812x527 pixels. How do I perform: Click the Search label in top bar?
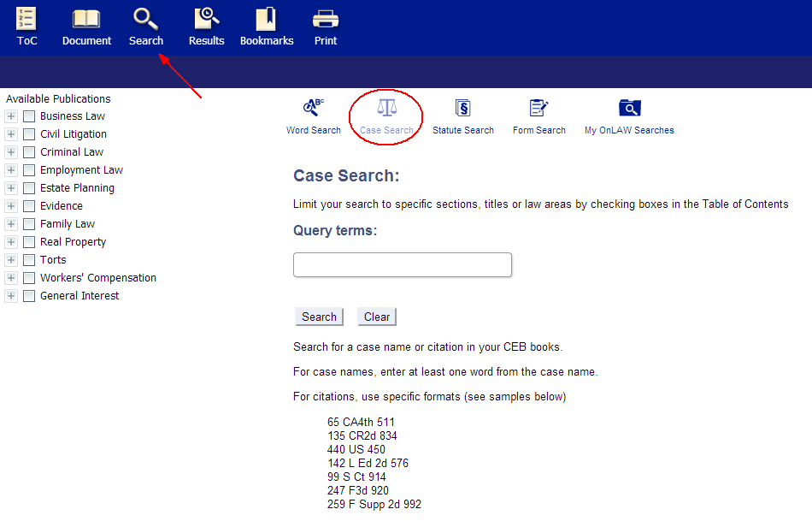(x=146, y=40)
